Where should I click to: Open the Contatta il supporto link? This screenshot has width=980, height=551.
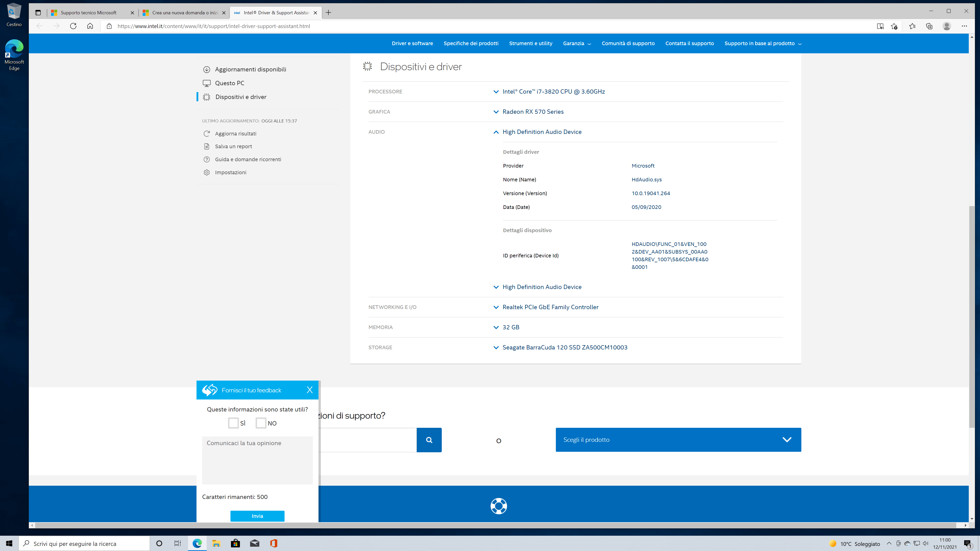[x=689, y=43]
